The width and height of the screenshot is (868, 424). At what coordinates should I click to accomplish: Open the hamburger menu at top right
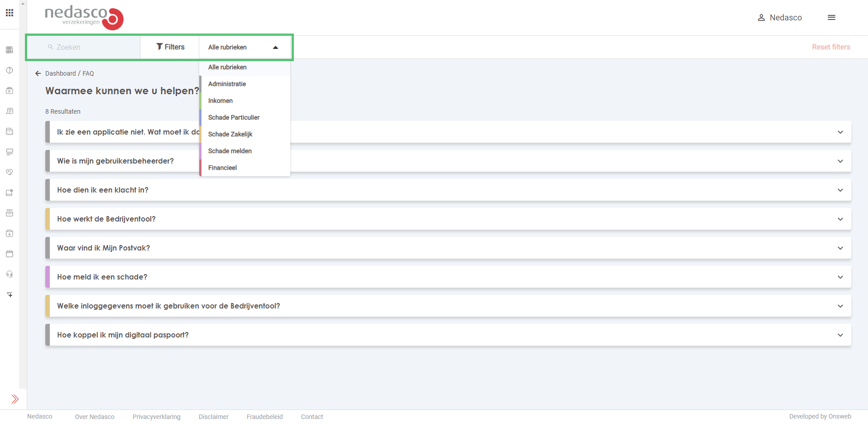point(831,18)
